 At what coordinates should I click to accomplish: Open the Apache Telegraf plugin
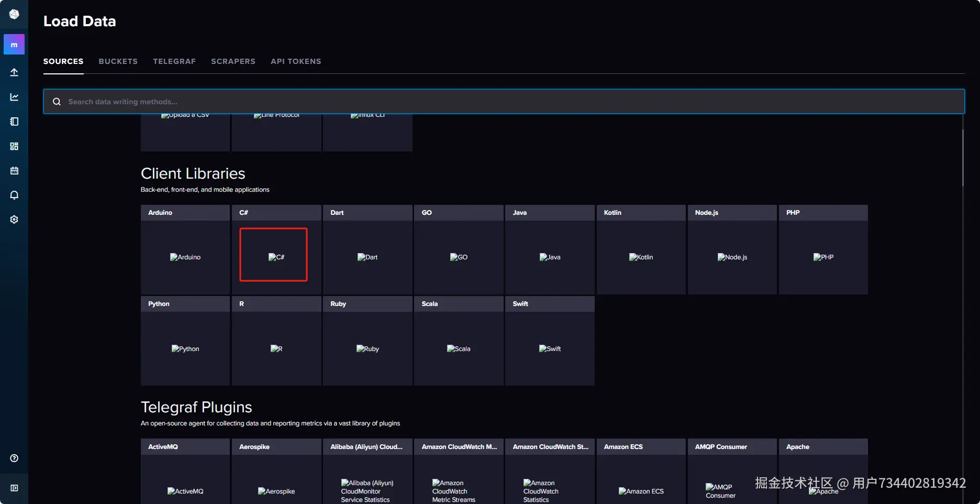click(x=823, y=472)
